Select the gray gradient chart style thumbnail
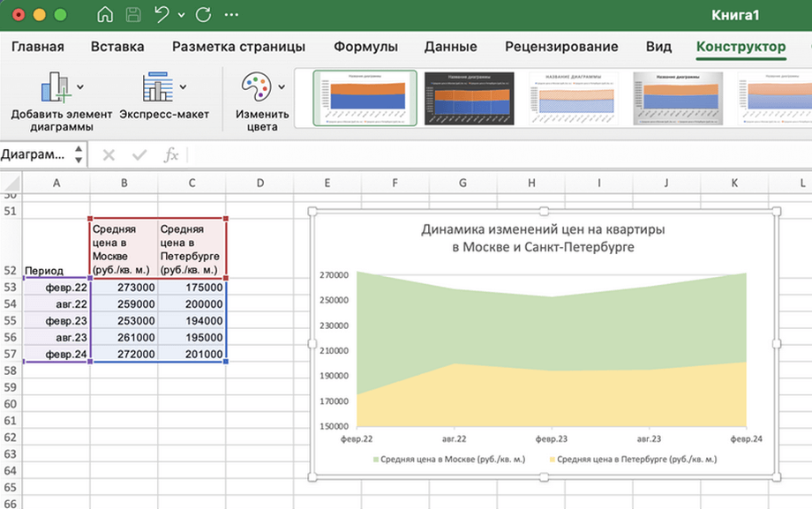The height and width of the screenshot is (509, 812). (x=678, y=99)
